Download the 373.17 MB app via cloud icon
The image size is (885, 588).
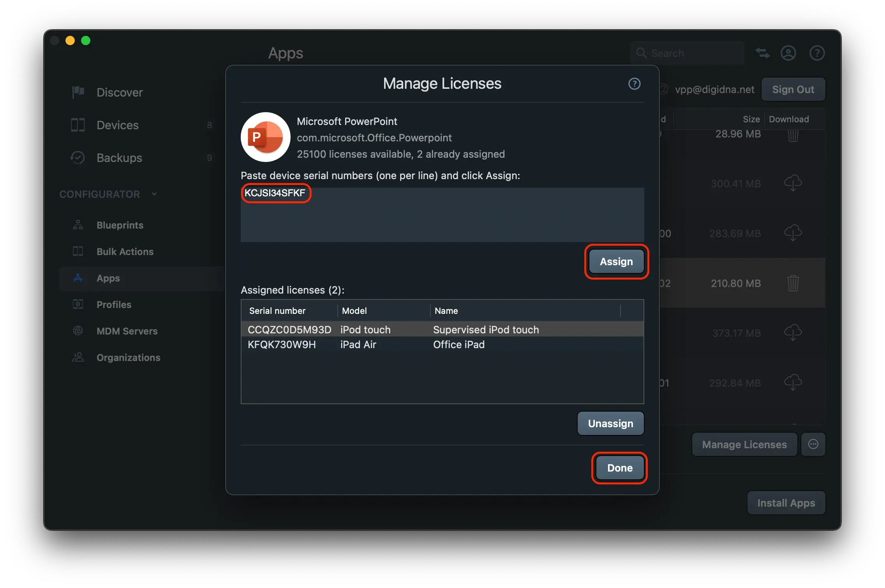tap(793, 333)
